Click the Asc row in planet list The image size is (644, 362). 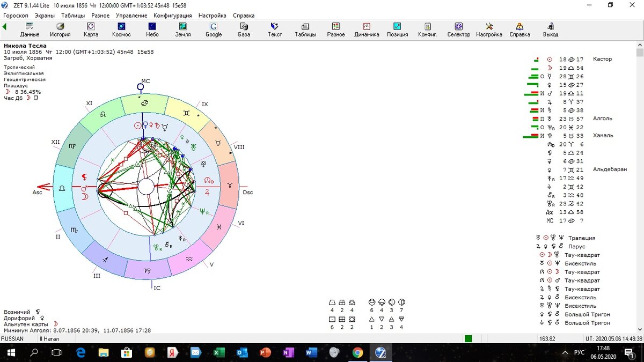[x=565, y=212]
